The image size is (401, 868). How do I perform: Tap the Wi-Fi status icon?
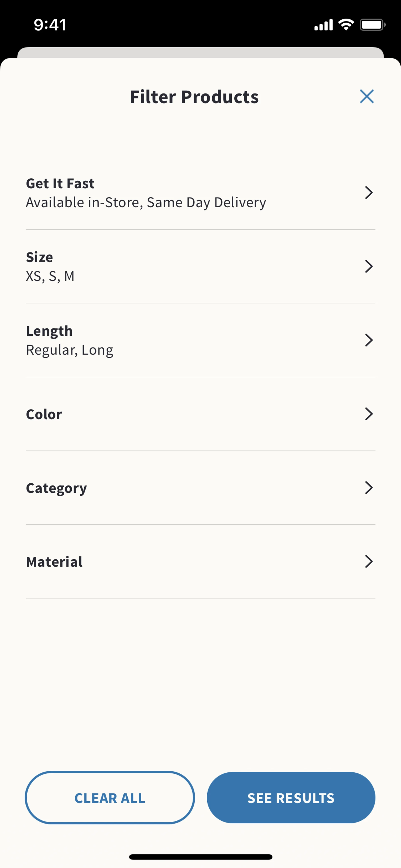click(346, 25)
